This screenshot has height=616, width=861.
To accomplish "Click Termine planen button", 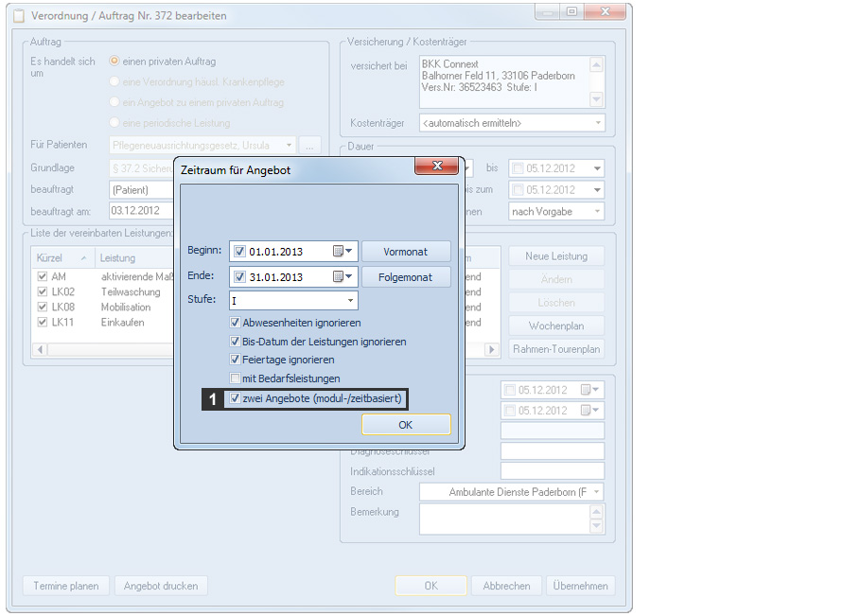I will [x=66, y=586].
